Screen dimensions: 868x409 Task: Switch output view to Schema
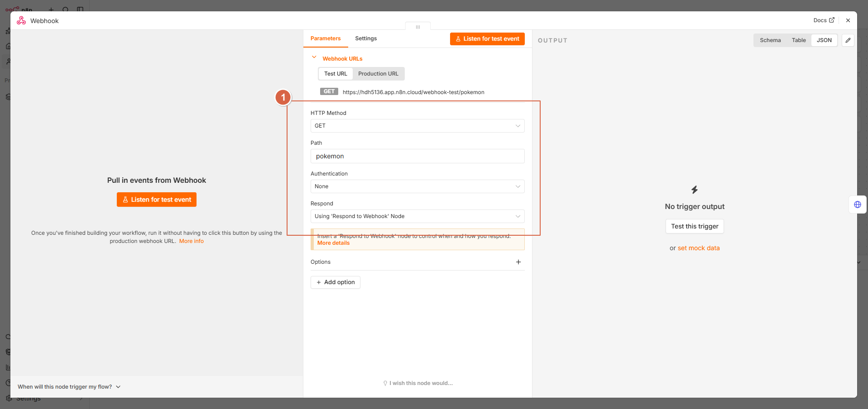(x=770, y=40)
